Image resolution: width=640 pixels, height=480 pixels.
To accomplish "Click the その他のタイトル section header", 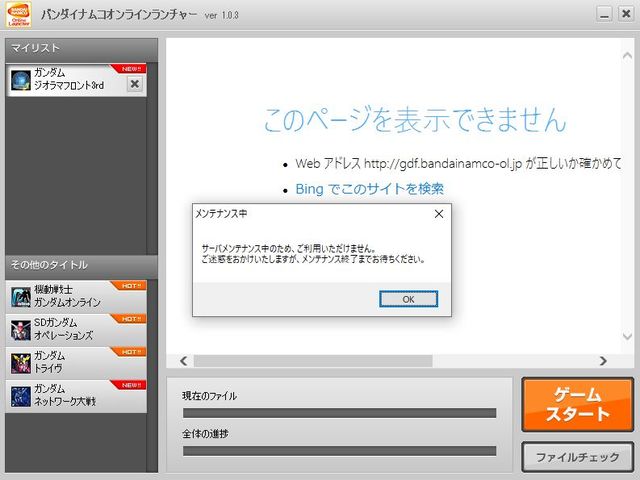I will pyautogui.click(x=81, y=266).
